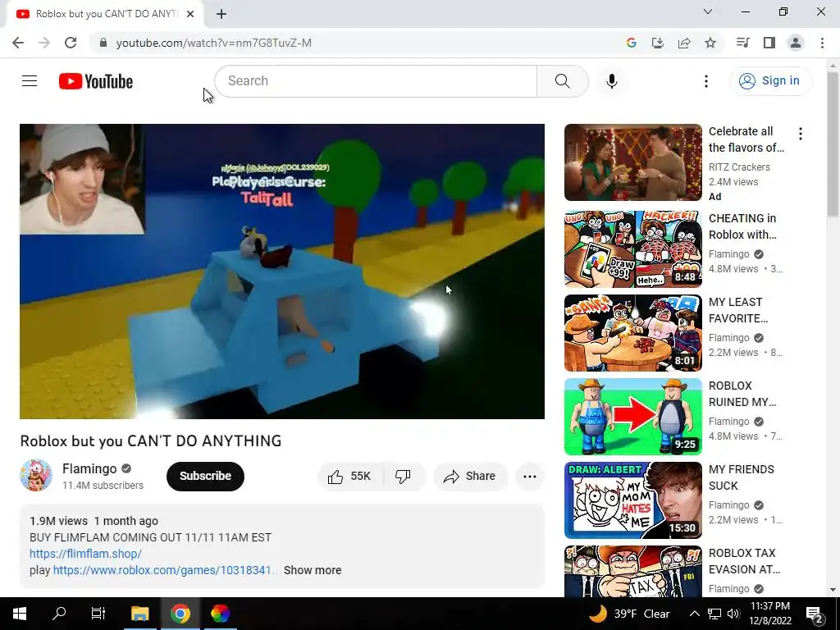Image resolution: width=840 pixels, height=630 pixels.
Task: Open ad options menu for RITZ ad
Action: 801,134
